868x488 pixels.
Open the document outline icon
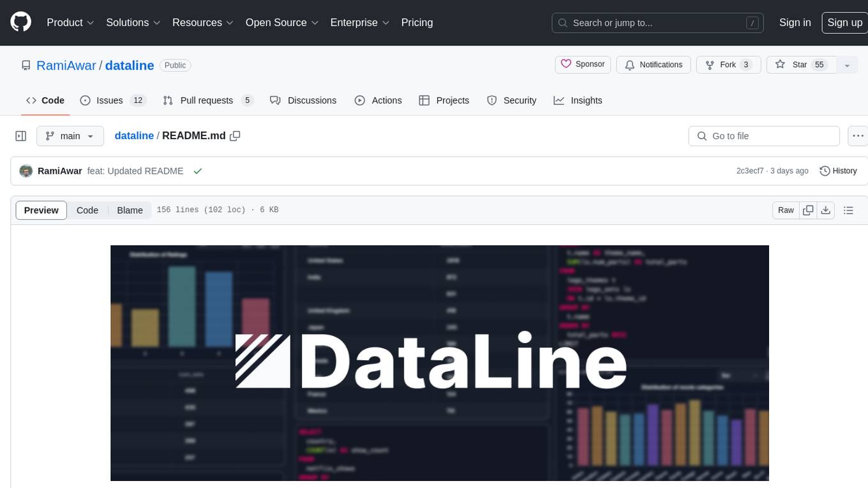click(848, 210)
